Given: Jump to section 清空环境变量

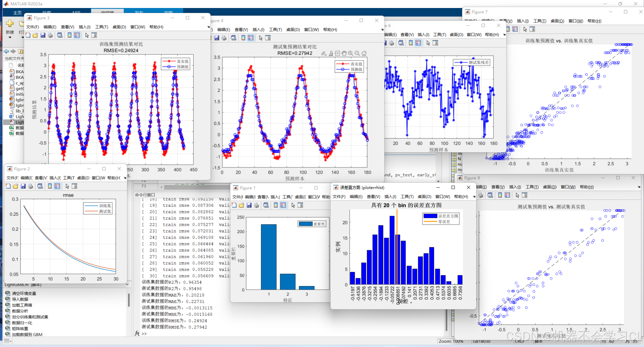Looking at the screenshot, I should click(24, 294).
